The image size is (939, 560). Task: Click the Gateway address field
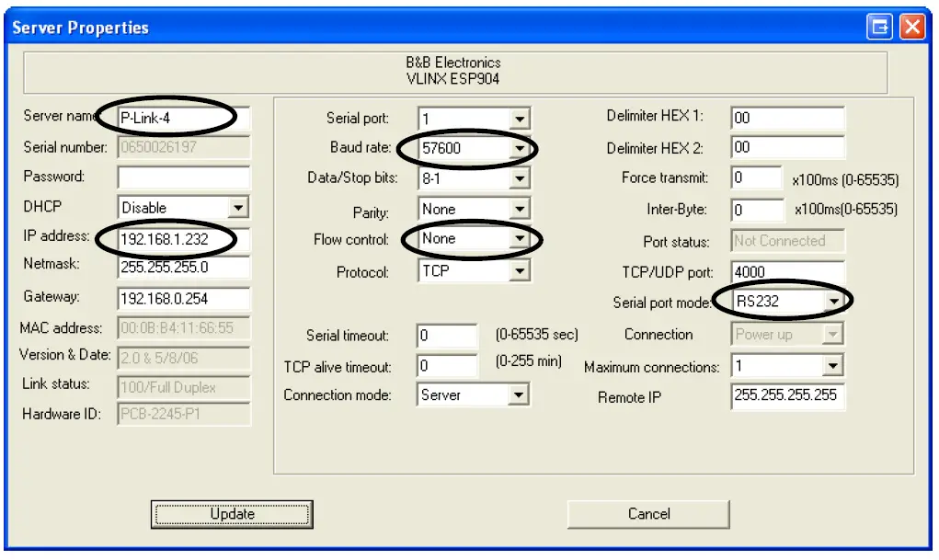183,298
